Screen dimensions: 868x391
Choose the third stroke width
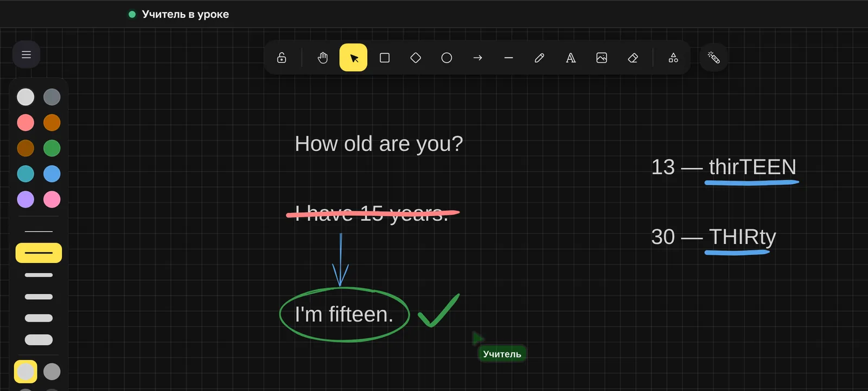pyautogui.click(x=39, y=275)
